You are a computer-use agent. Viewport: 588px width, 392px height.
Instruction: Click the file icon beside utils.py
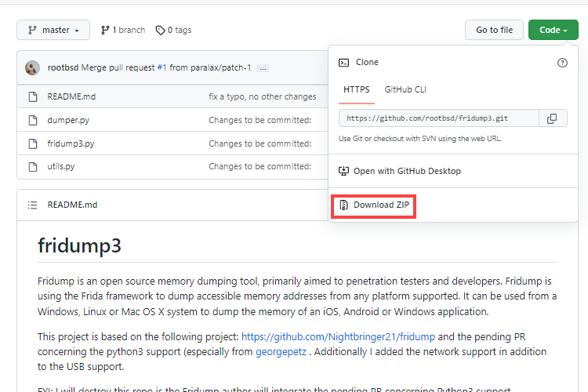33,166
